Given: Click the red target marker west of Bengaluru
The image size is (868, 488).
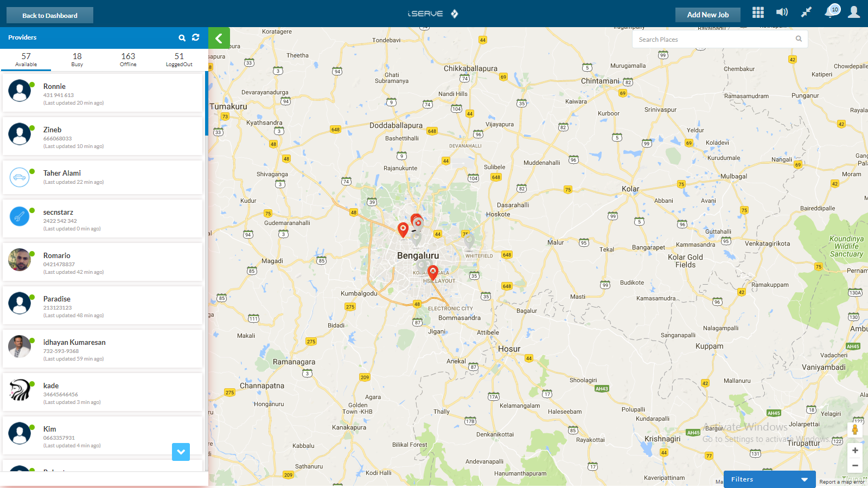Looking at the screenshot, I should point(403,229).
